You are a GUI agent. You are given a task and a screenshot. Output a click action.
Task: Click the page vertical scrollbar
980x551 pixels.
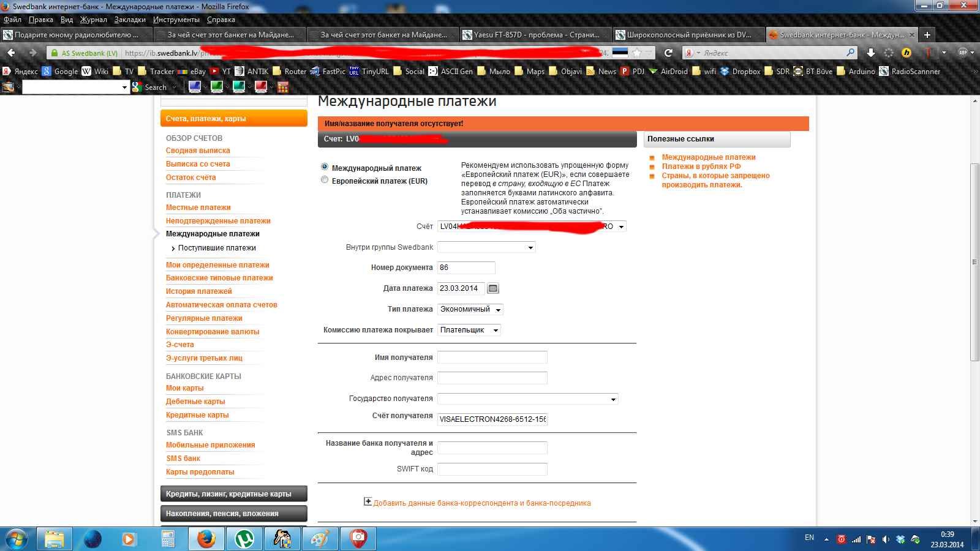tap(974, 261)
